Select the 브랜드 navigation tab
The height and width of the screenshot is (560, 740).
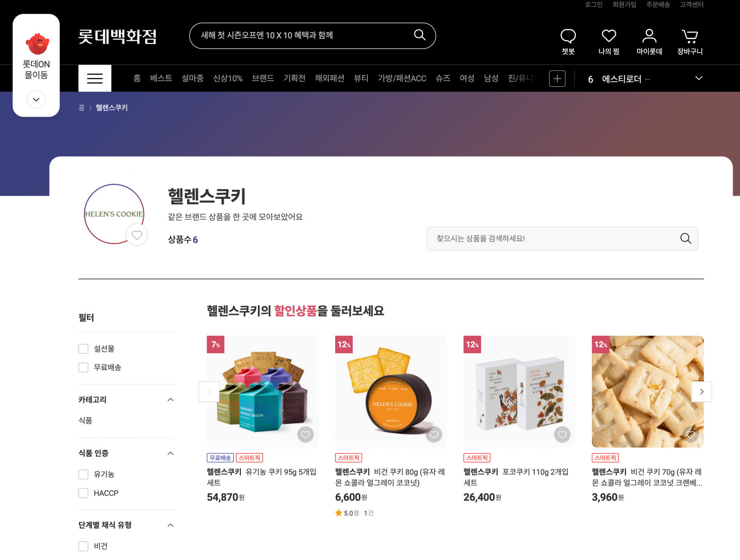click(263, 78)
